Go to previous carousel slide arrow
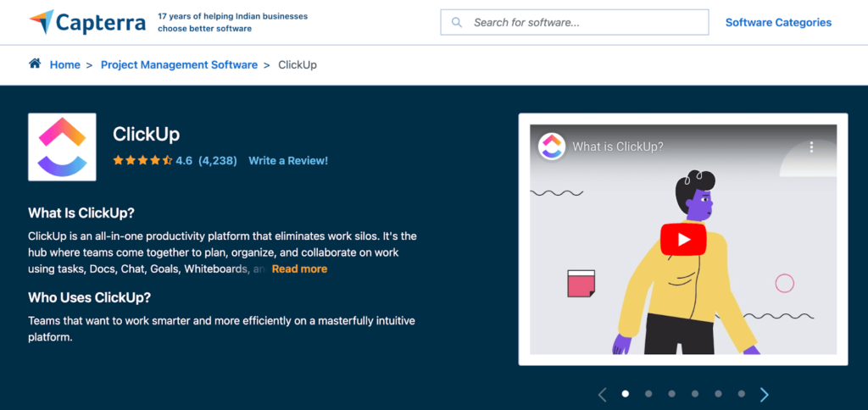Viewport: 868px width, 410px height. (603, 395)
